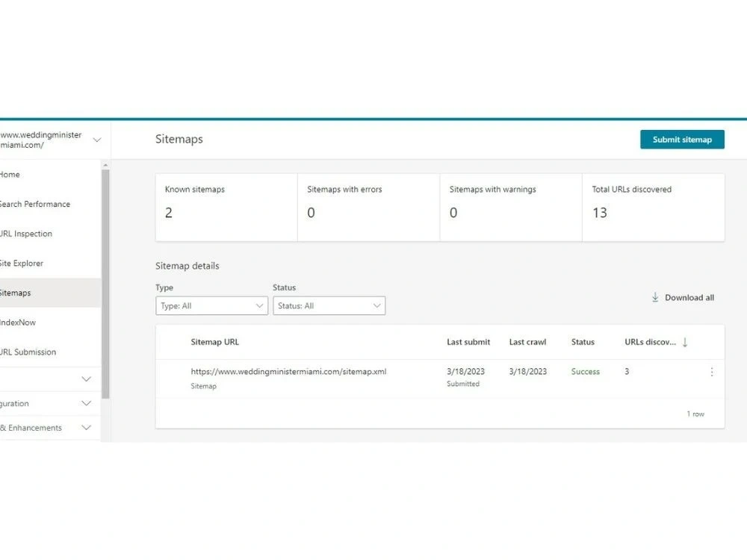Image resolution: width=747 pixels, height=560 pixels.
Task: Open the Type: All dropdown
Action: [x=211, y=305]
